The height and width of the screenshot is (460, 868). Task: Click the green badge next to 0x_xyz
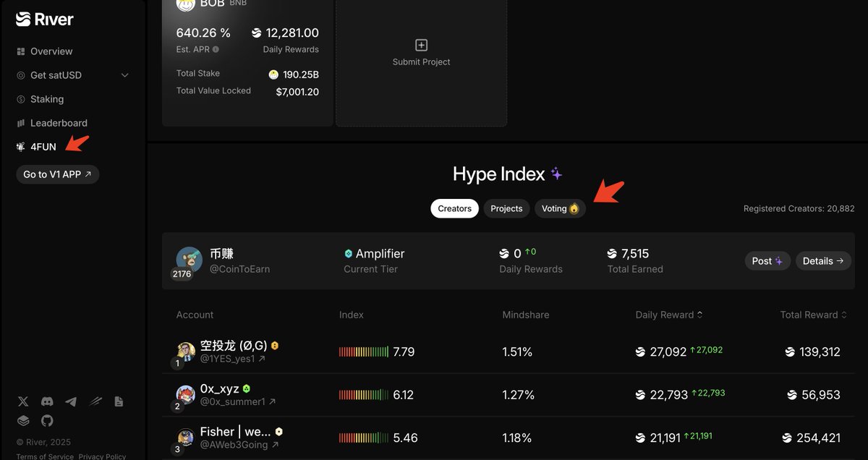coord(247,388)
